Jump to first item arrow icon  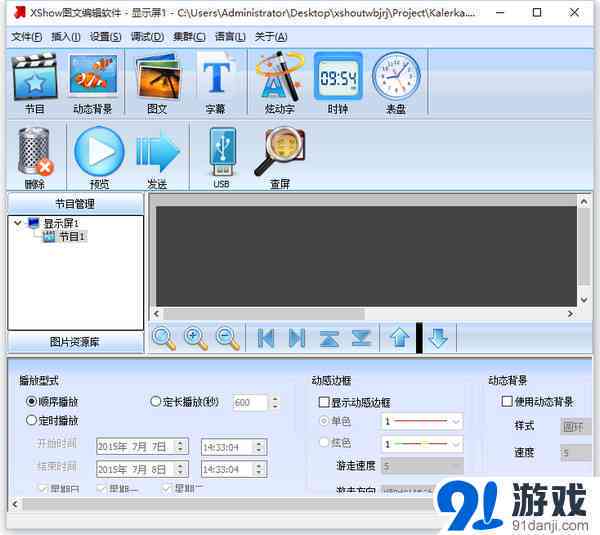pos(266,338)
